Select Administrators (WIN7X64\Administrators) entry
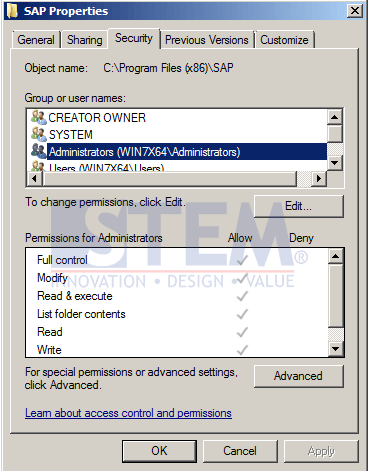 [x=187, y=152]
